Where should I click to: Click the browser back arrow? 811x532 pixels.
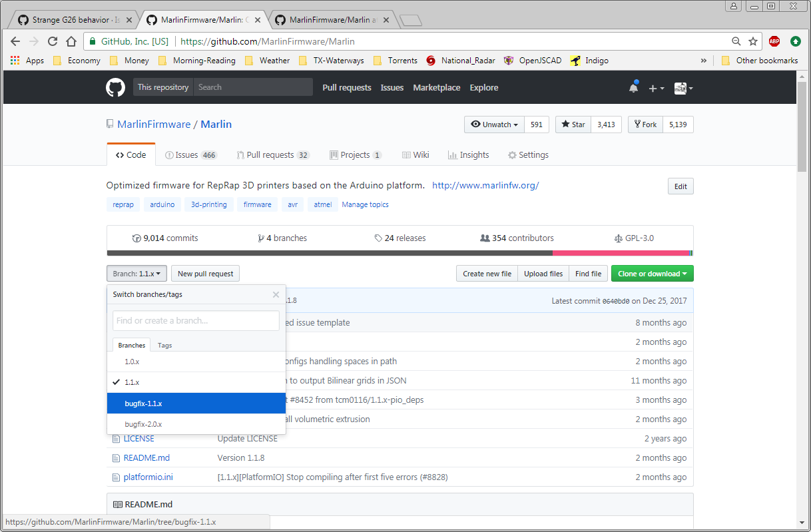[16, 41]
